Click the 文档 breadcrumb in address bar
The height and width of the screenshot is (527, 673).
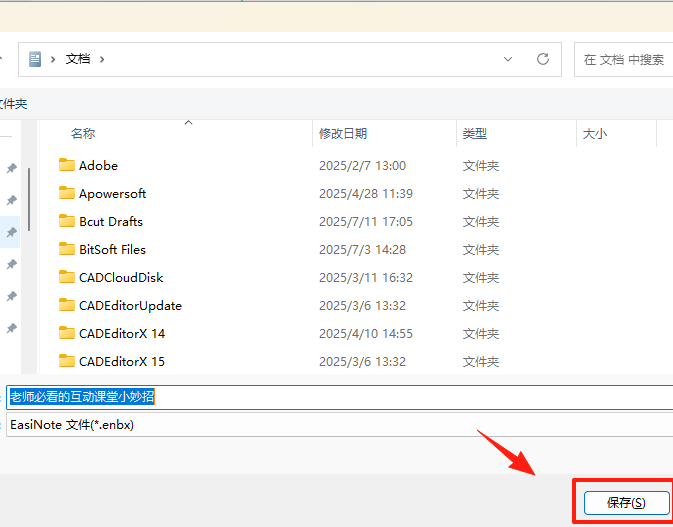tap(78, 59)
